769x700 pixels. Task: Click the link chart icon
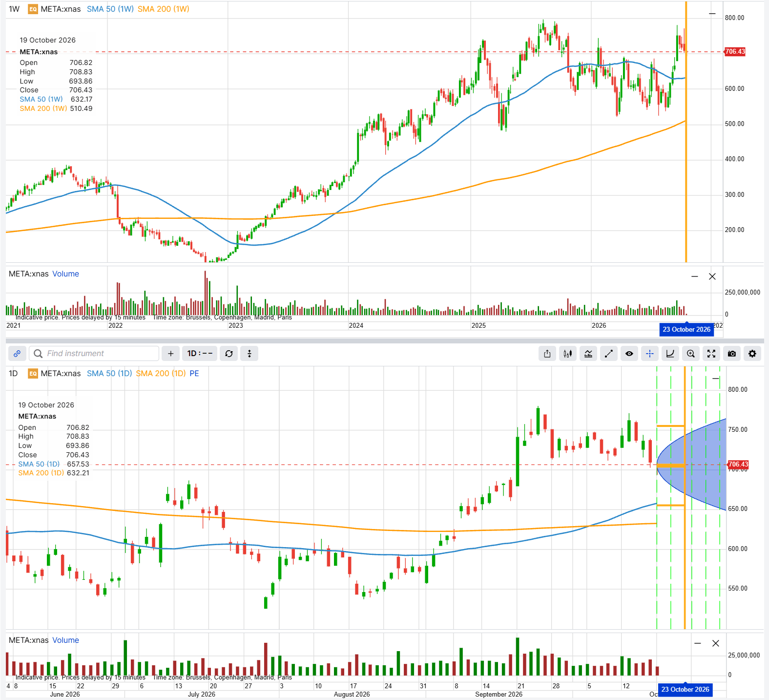17,353
